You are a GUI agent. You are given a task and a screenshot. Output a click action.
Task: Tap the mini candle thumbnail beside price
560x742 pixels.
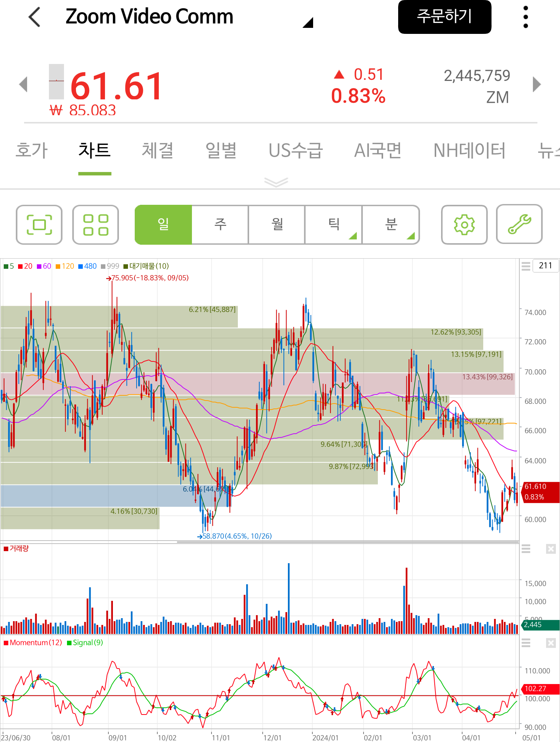coord(56,82)
